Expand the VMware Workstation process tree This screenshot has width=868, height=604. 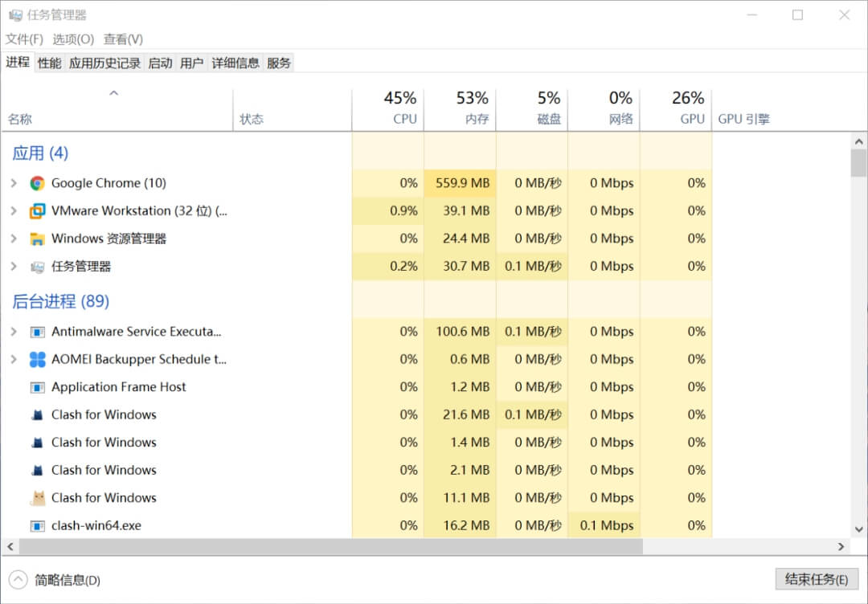(14, 211)
